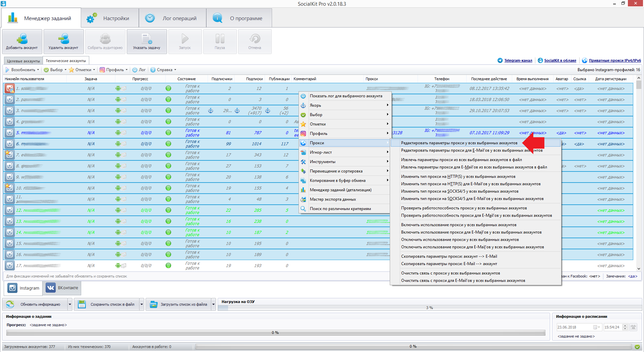This screenshot has height=352, width=644.
Task: Open the Игнор-лист context submenu
Action: coord(345,152)
